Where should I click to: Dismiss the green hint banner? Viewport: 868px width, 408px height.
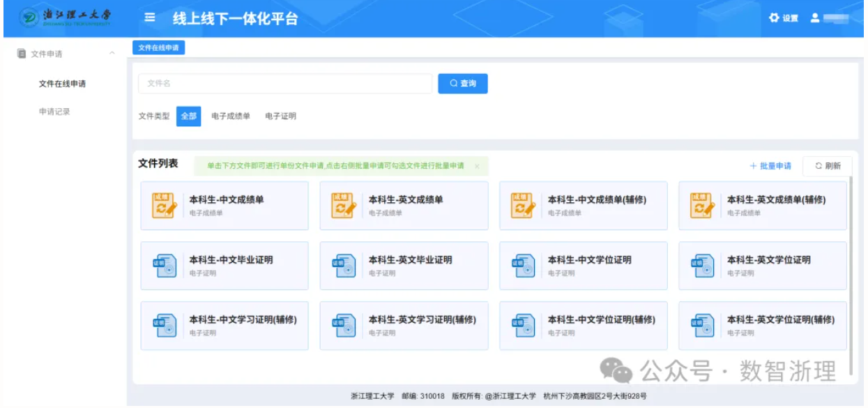click(477, 166)
